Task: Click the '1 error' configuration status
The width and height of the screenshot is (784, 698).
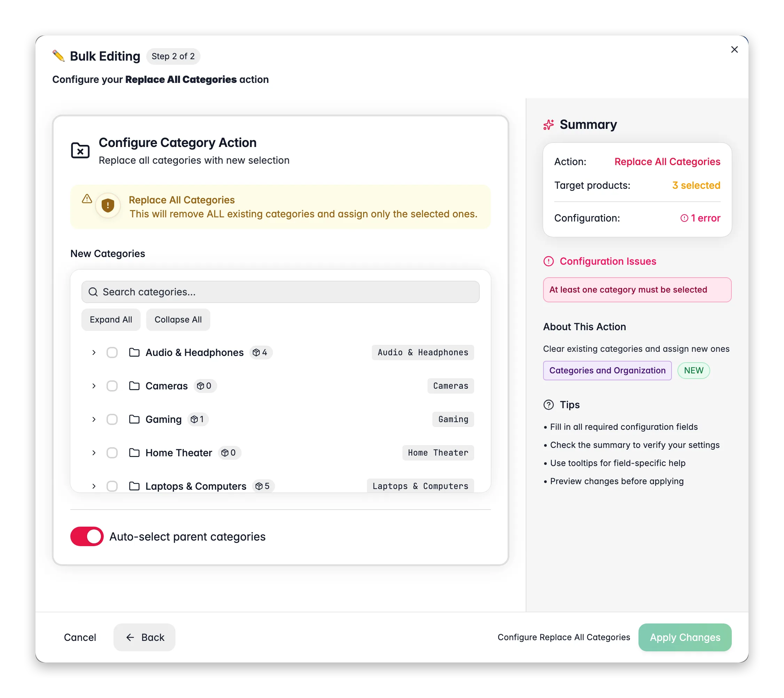Action: pos(700,218)
